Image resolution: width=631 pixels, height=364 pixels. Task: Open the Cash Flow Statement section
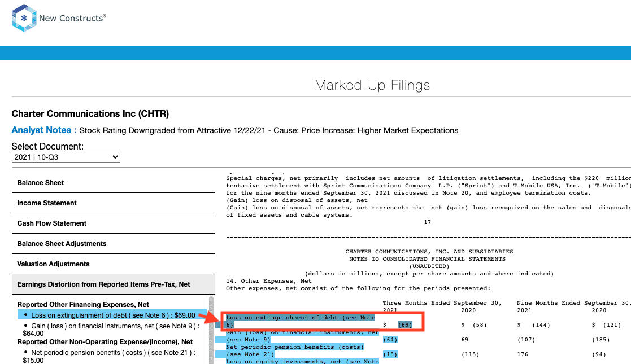pos(114,223)
